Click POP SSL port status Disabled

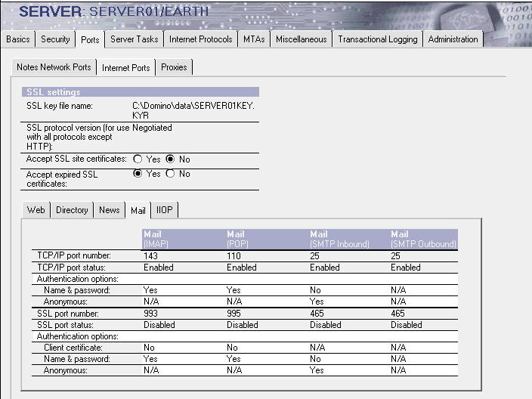(x=243, y=325)
